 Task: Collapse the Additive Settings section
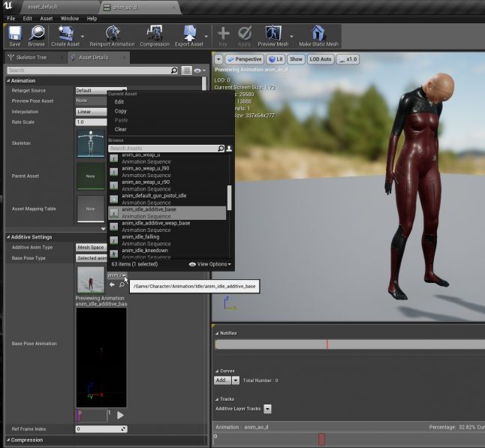tap(8, 237)
